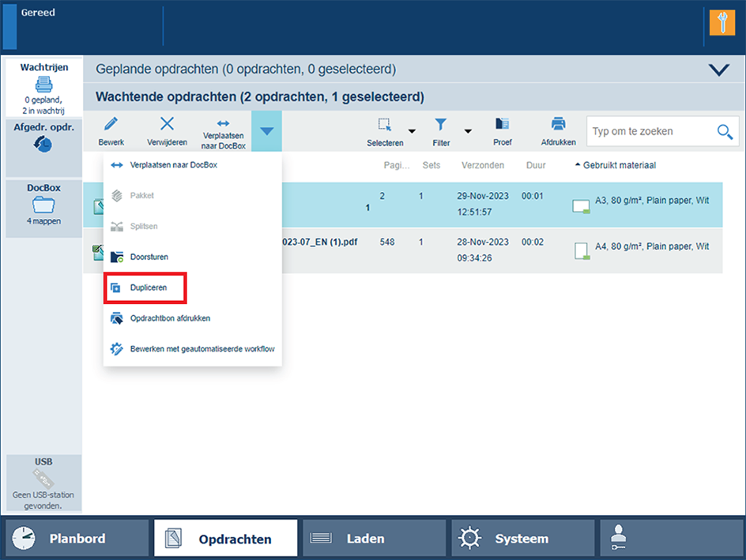Select Doorsturen in the dropdown menu
746x560 pixels.
click(149, 257)
